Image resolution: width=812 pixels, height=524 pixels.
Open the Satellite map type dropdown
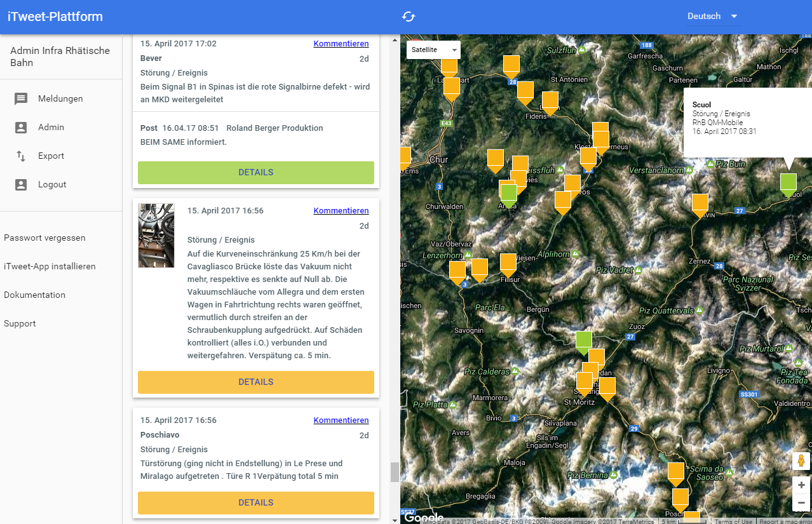[x=433, y=50]
